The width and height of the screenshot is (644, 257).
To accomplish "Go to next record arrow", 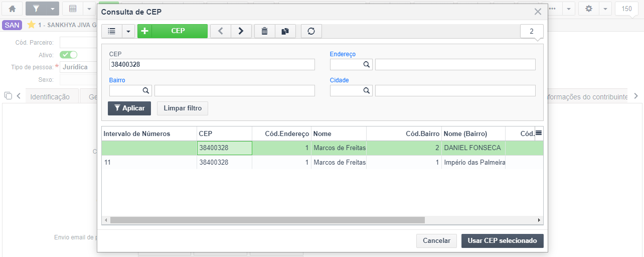I will 241,31.
